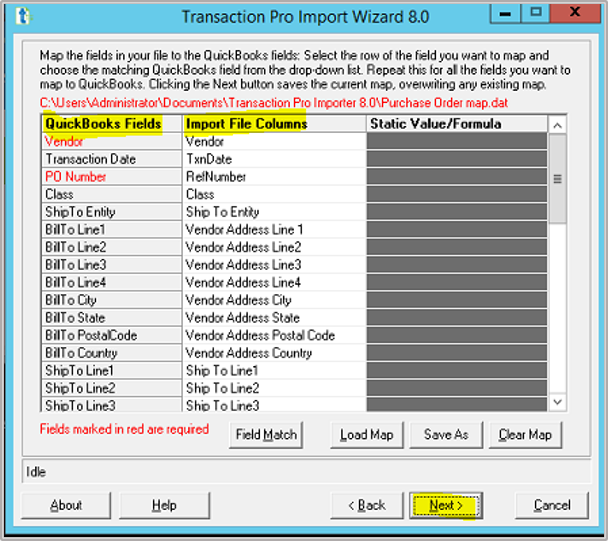Go back with the Back button

pyautogui.click(x=367, y=506)
